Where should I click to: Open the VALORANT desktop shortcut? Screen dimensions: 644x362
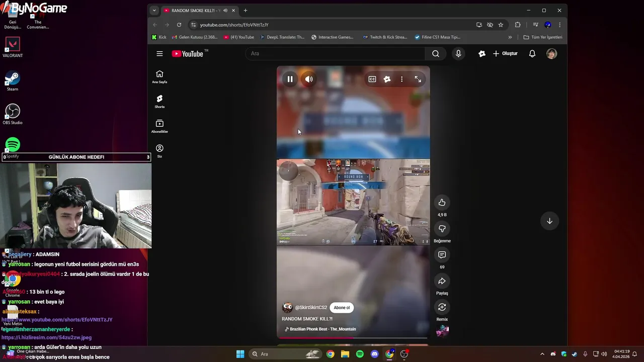[13, 47]
